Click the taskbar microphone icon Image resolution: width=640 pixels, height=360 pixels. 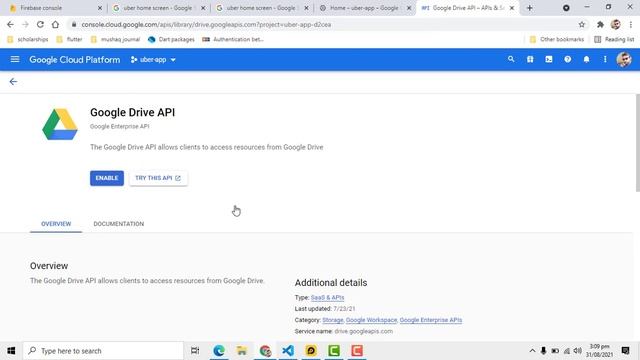(543, 351)
